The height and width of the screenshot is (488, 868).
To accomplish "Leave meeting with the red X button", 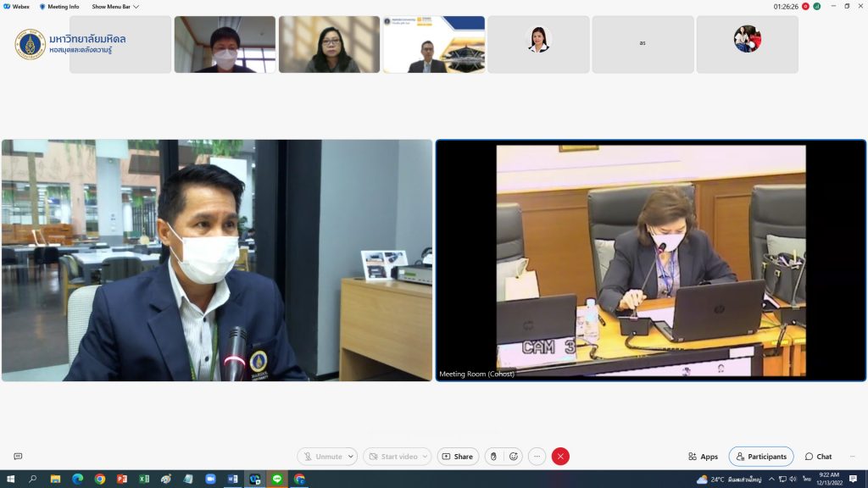I will coord(560,457).
